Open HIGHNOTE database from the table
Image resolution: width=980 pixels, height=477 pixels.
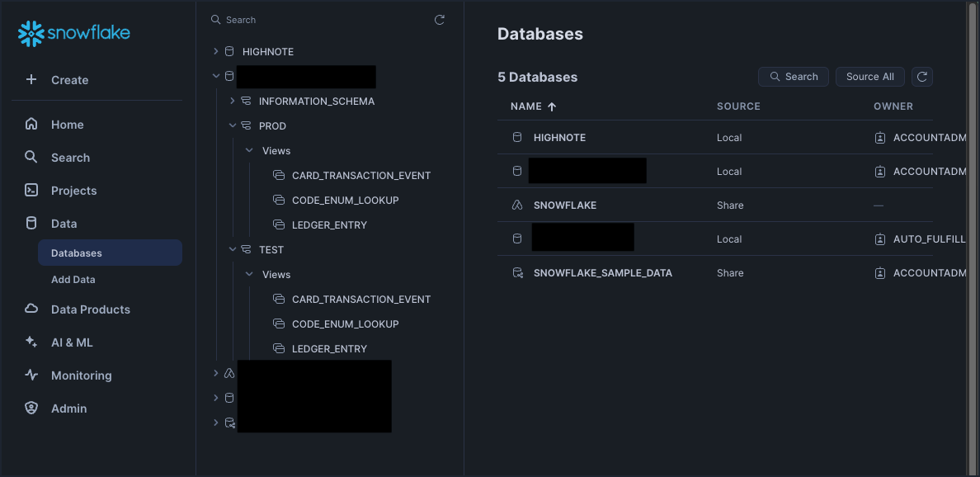tap(559, 138)
